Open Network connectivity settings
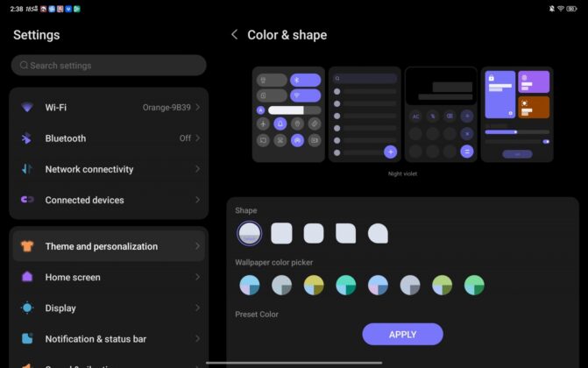 coord(109,169)
